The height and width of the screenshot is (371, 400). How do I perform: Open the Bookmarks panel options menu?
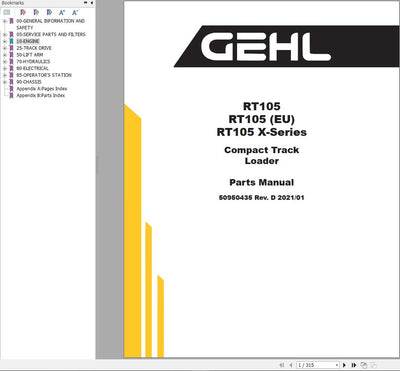85,3
